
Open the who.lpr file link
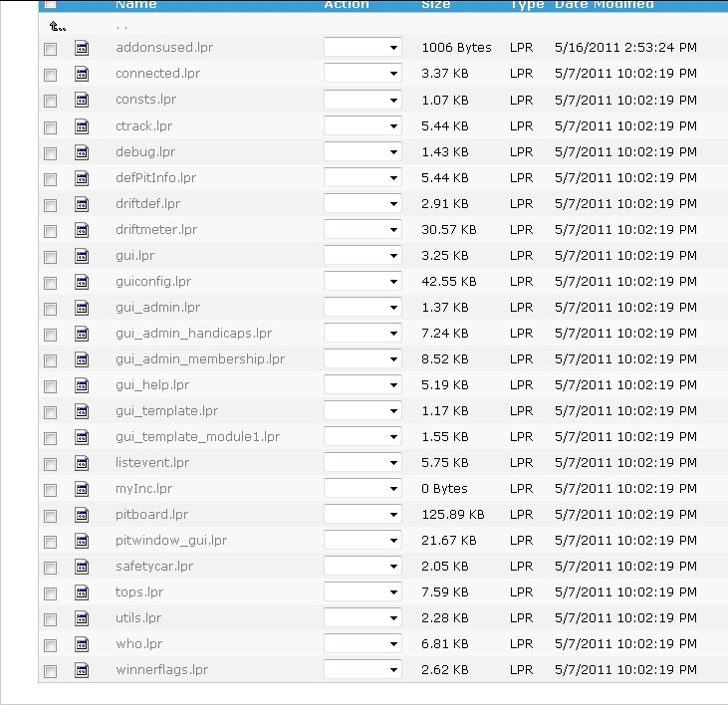[x=138, y=644]
